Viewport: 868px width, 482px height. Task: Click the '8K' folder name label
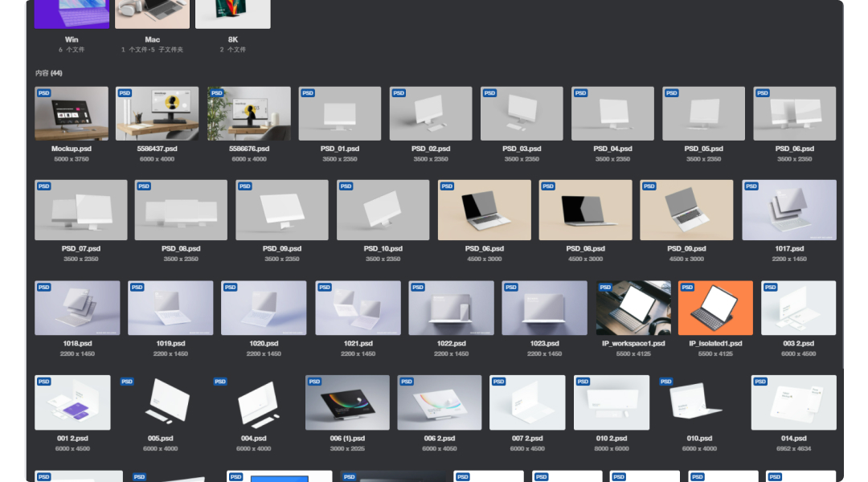[x=233, y=39]
